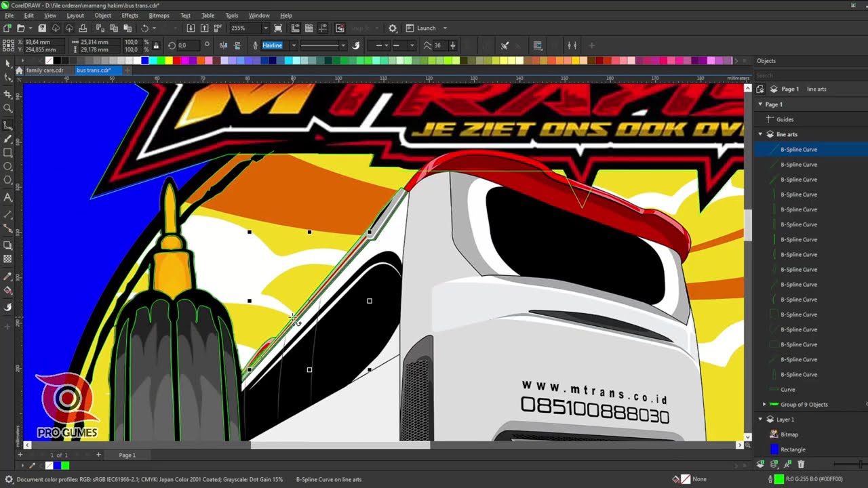Select the Curve object in line arts
Image resolution: width=868 pixels, height=488 pixels.
click(788, 390)
